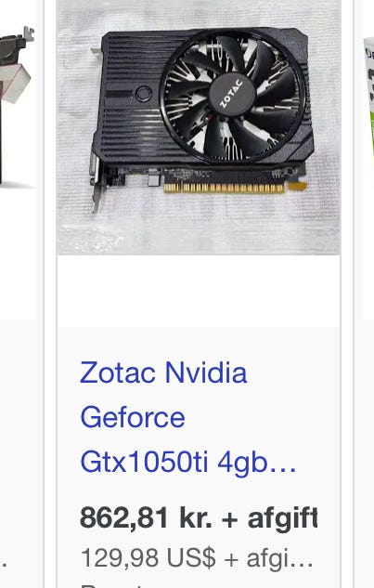
Task: Click the cut-off condition text below prices
Action: coord(112,585)
